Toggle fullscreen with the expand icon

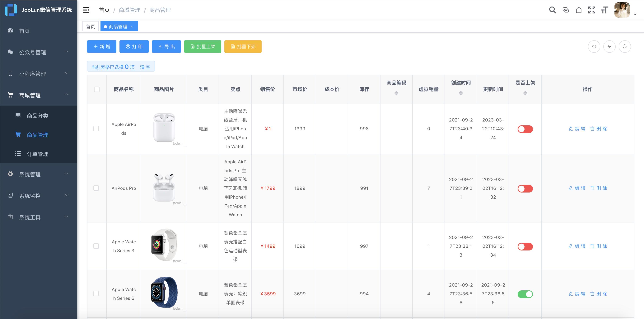click(x=592, y=10)
